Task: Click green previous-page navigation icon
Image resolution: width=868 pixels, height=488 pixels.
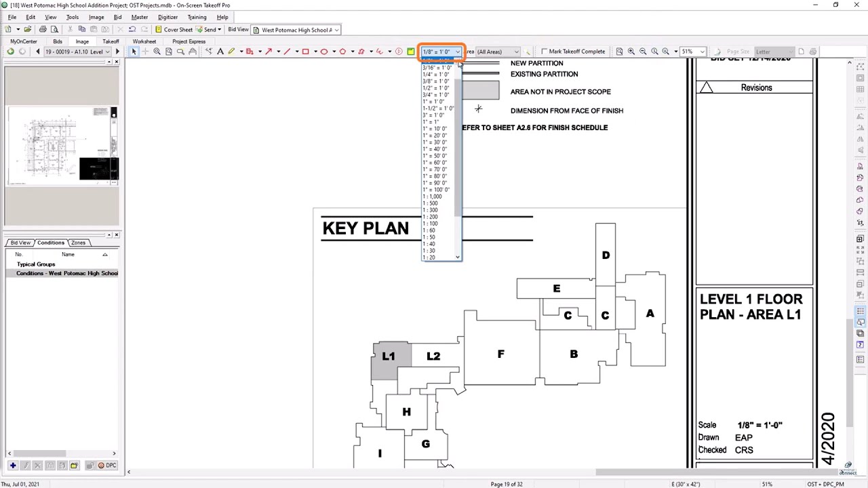Action: (x=10, y=52)
